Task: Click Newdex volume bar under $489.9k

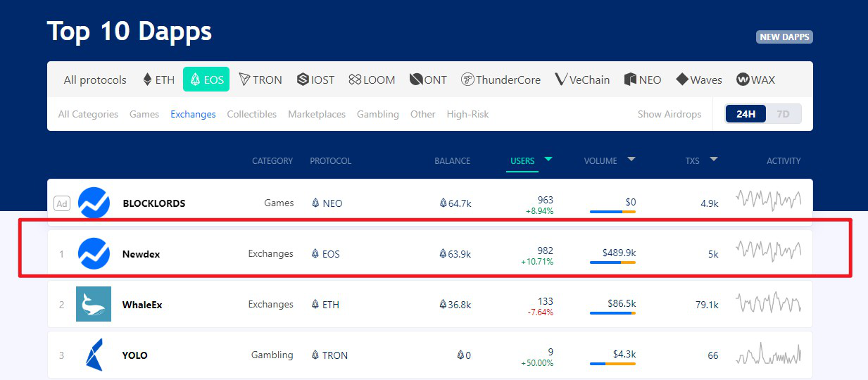Action: point(612,262)
